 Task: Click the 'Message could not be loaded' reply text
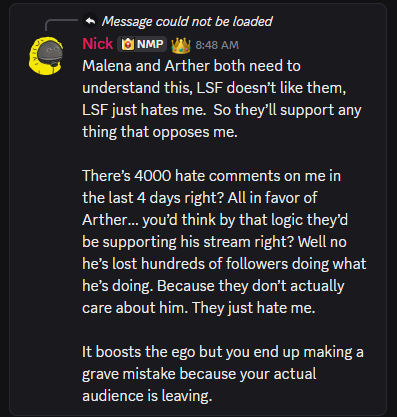pos(187,21)
